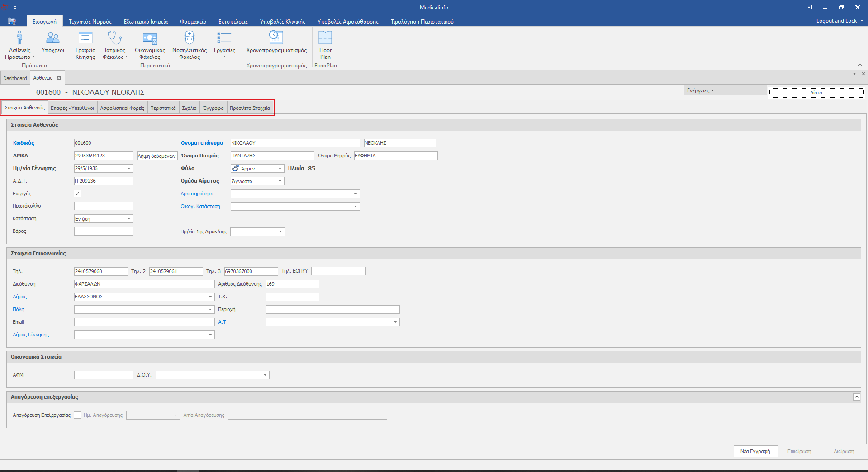Open the Κατάσταση dropdown list
Image resolution: width=868 pixels, height=472 pixels.
coord(129,219)
